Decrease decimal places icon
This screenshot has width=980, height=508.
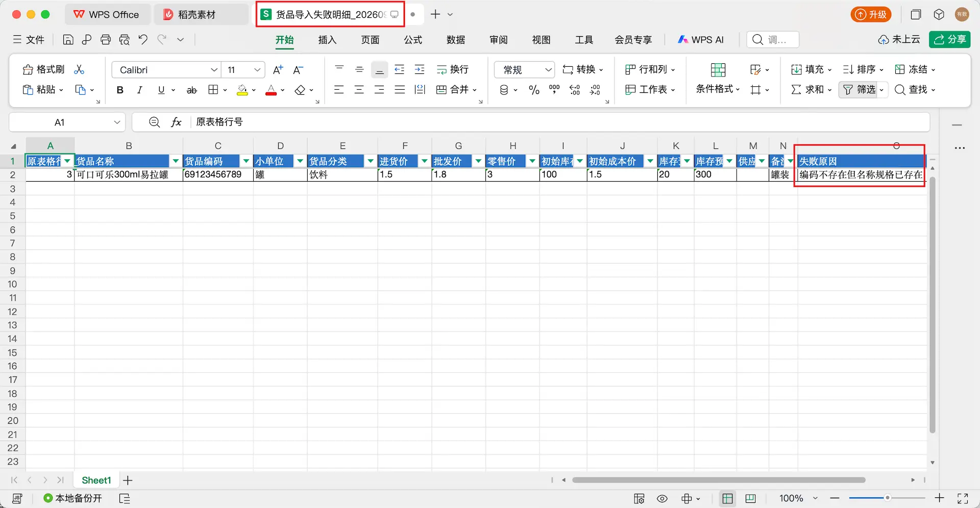pyautogui.click(x=595, y=90)
